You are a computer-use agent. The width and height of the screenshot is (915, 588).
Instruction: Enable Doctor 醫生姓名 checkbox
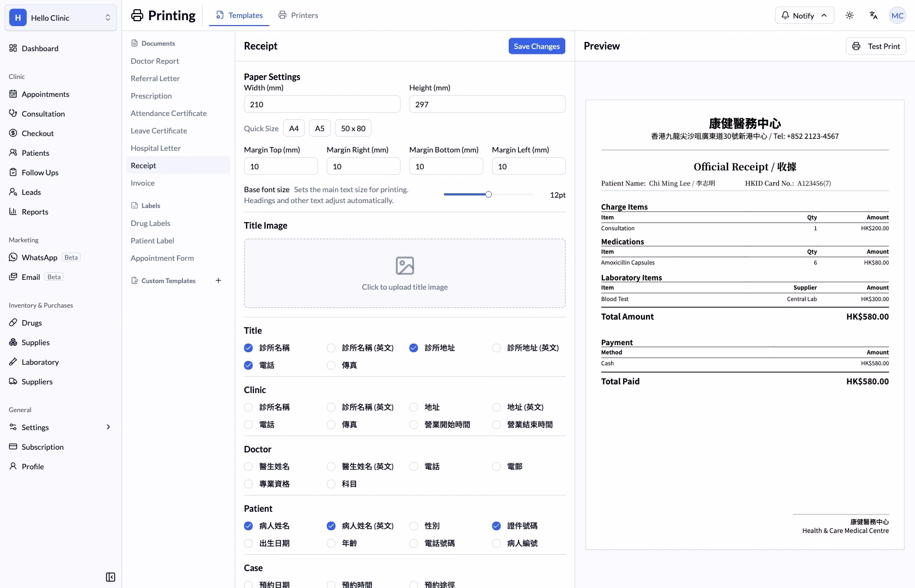click(248, 467)
